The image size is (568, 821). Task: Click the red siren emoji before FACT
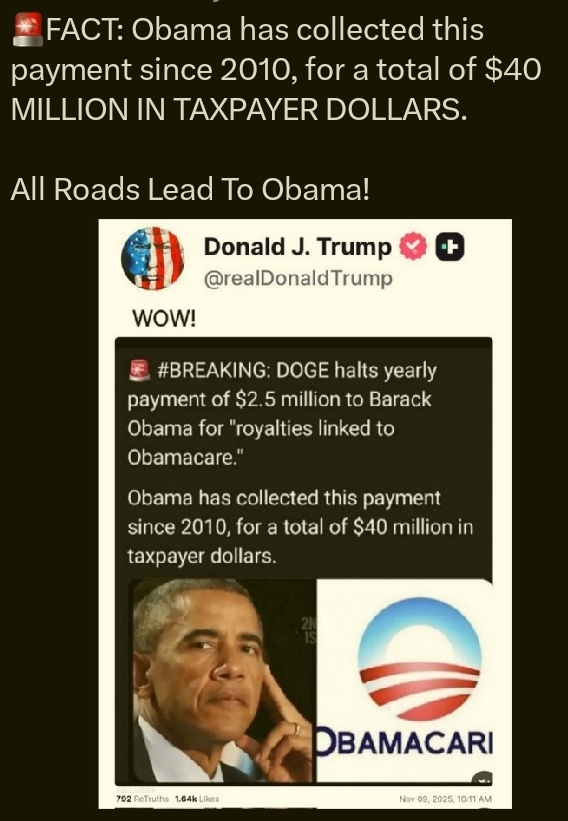pyautogui.click(x=28, y=29)
